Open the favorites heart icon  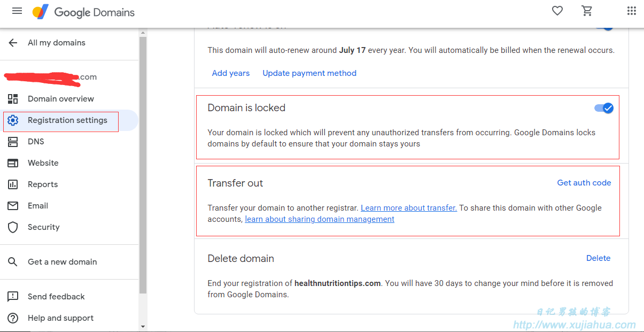pyautogui.click(x=557, y=11)
